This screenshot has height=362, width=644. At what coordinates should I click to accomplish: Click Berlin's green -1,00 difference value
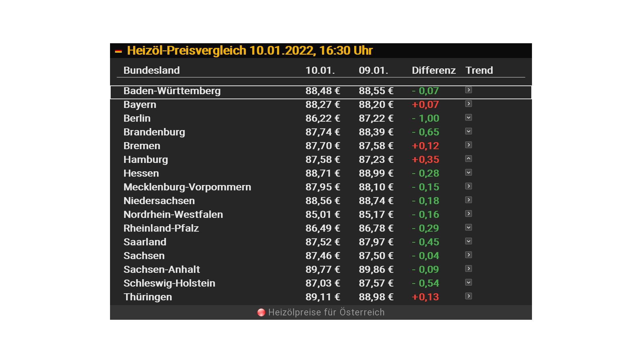point(425,118)
